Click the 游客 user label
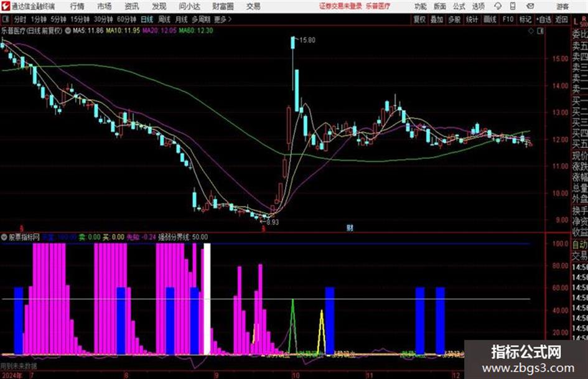The width and height of the screenshot is (588, 379). click(x=562, y=6)
